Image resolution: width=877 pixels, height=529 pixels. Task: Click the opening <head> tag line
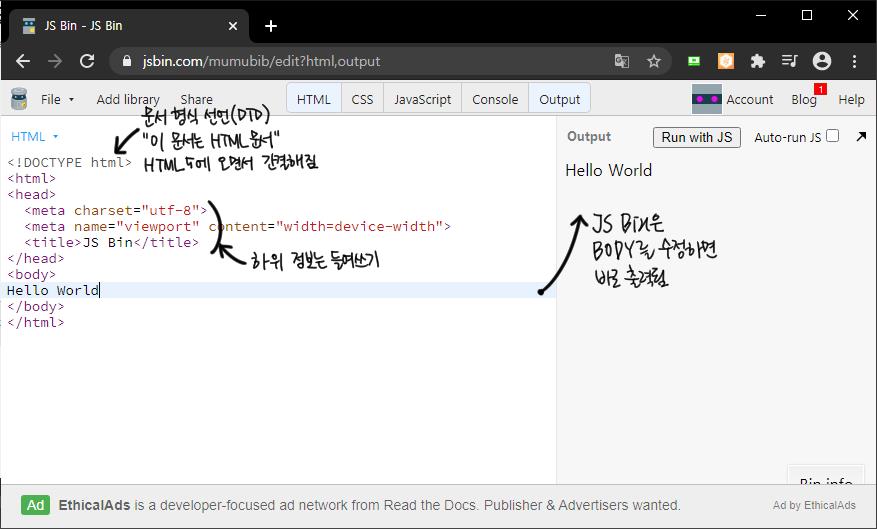pyautogui.click(x=31, y=195)
